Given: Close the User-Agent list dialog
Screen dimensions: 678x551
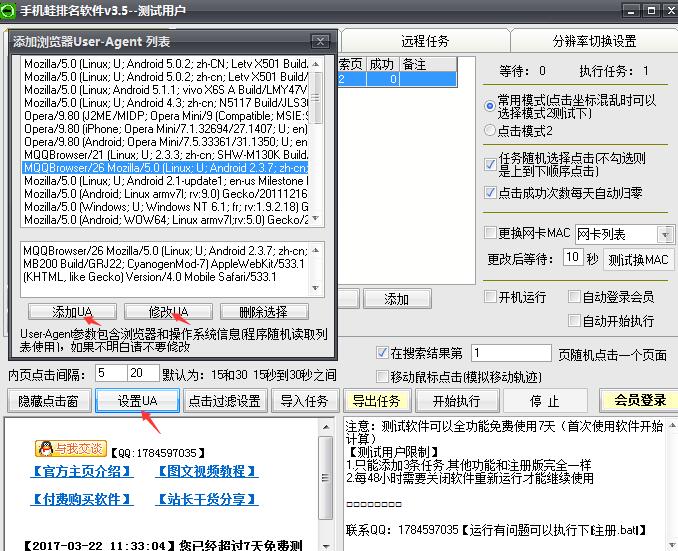Looking at the screenshot, I should 319,42.
